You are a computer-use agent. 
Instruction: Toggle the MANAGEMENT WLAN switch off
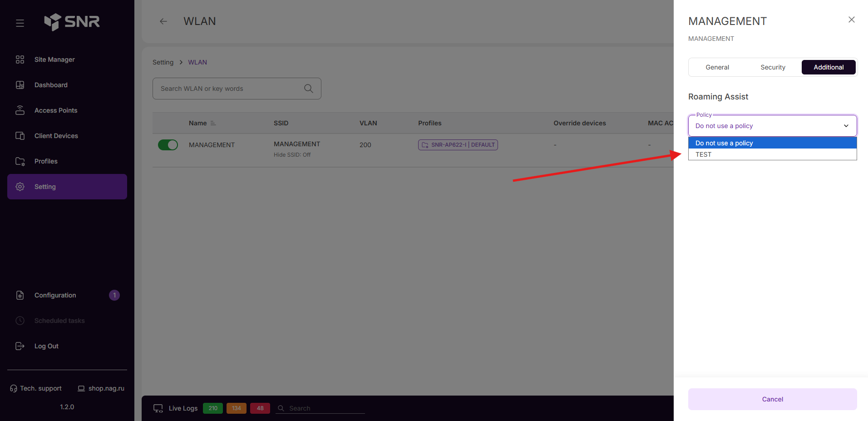168,145
